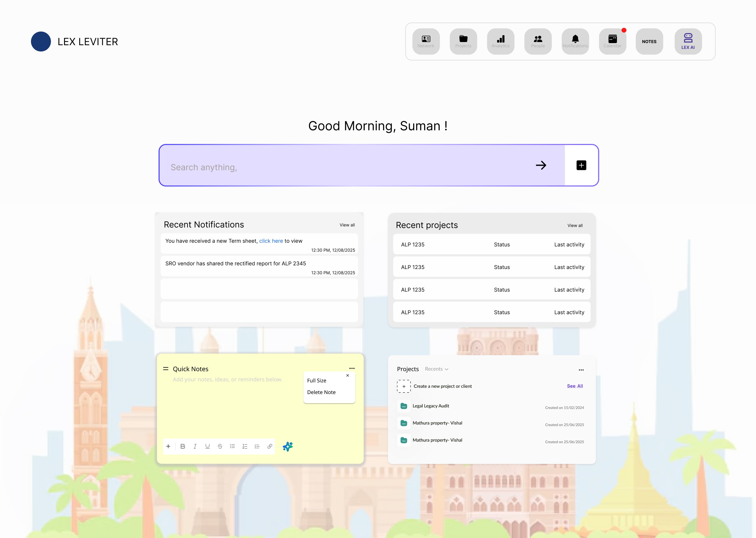This screenshot has width=756, height=538.
Task: Toggle the numbered list in Quick Notes
Action: 245,446
